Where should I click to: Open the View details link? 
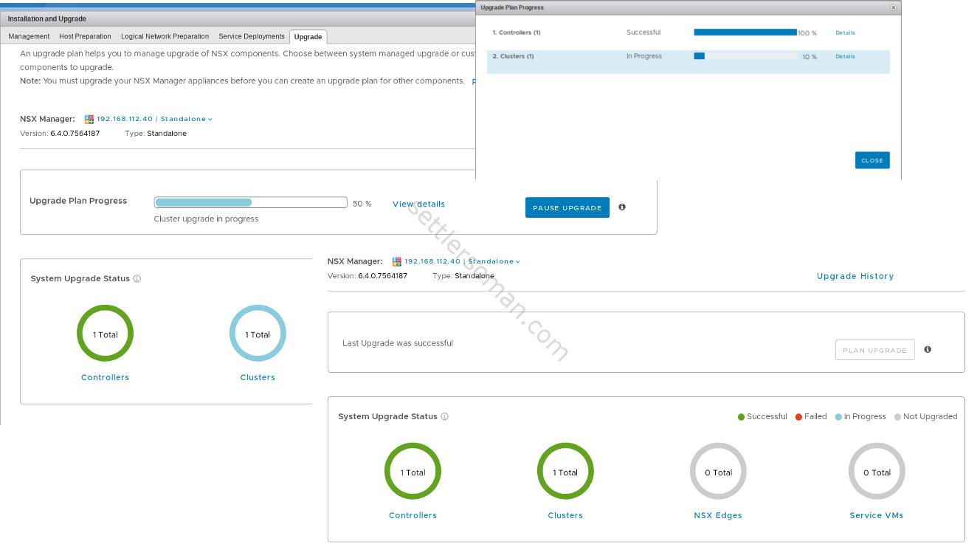(x=418, y=204)
